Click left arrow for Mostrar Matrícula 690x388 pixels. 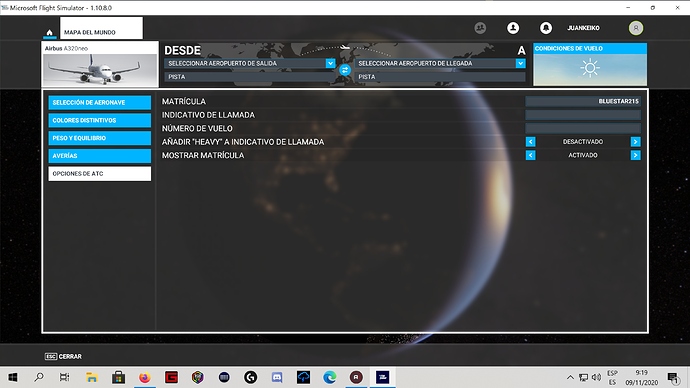(530, 155)
